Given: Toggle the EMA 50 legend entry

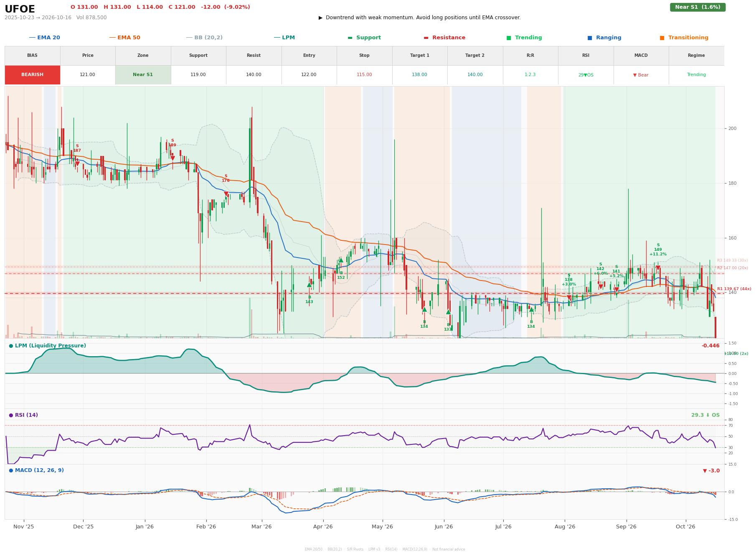Looking at the screenshot, I should click(124, 38).
